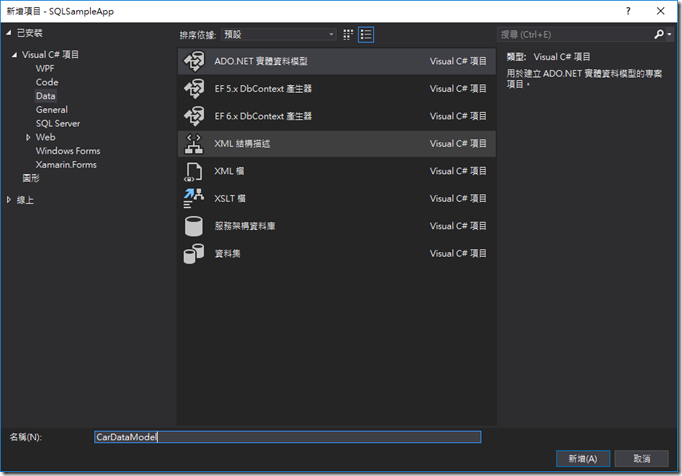
Task: Collapse the Visual C# 項目 node
Action: 14,55
